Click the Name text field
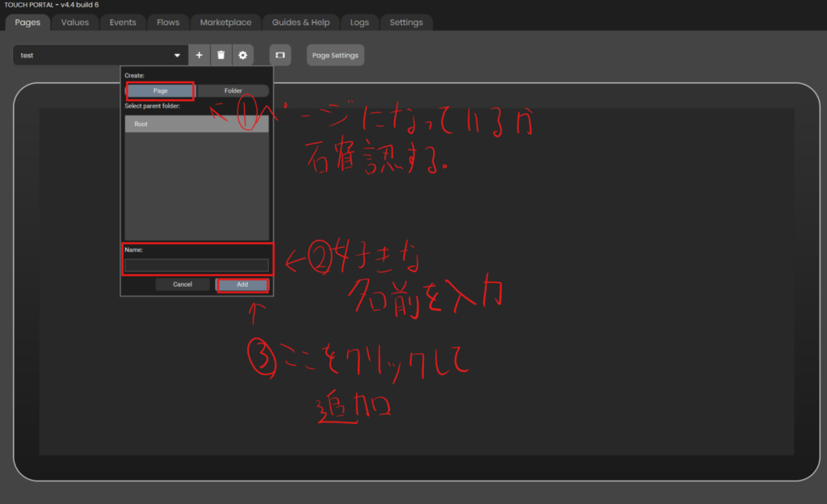 click(x=196, y=265)
